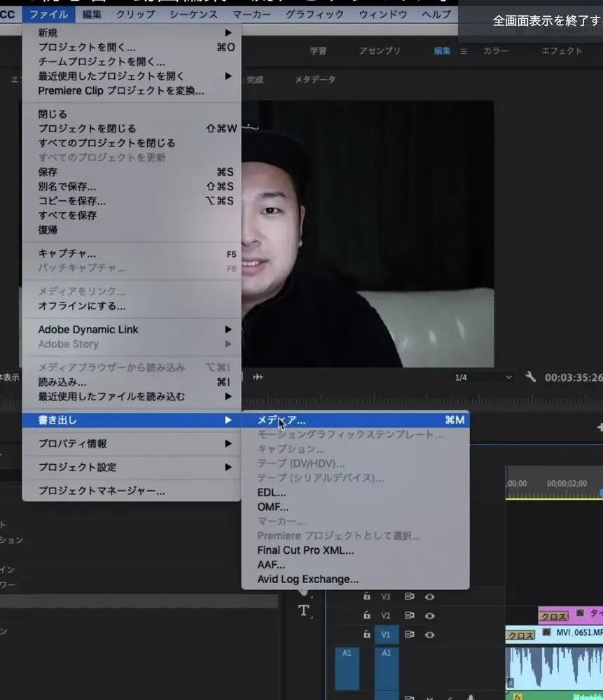
Task: Switch to the カラー workspace tab
Action: pyautogui.click(x=495, y=51)
